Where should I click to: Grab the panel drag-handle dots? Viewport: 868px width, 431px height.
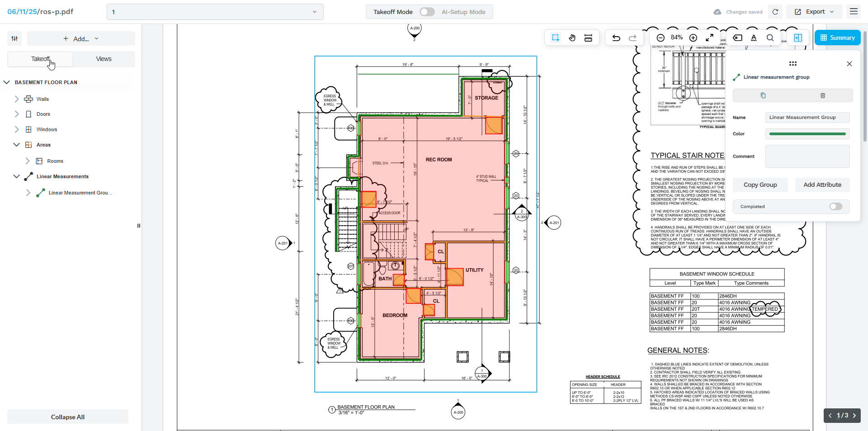793,64
